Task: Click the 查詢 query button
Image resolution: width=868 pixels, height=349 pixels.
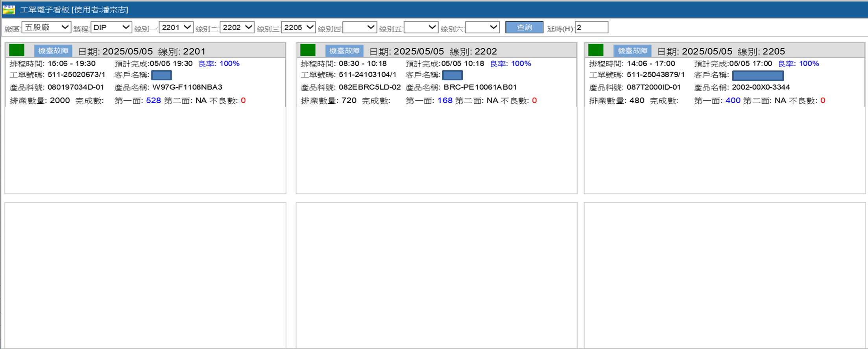Action: 524,28
